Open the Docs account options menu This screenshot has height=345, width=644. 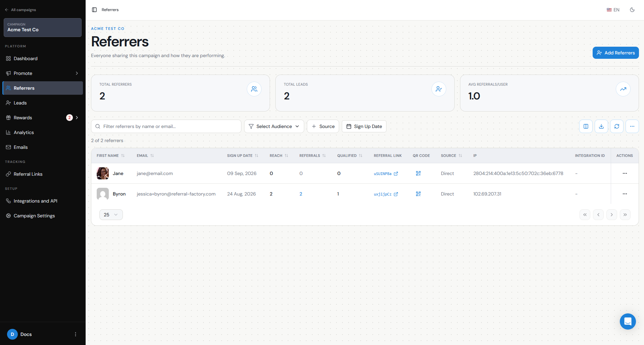tap(76, 334)
